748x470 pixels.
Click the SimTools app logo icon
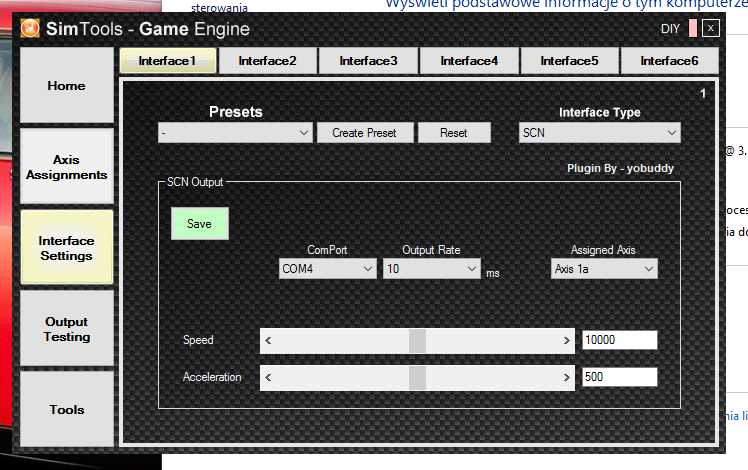point(30,28)
